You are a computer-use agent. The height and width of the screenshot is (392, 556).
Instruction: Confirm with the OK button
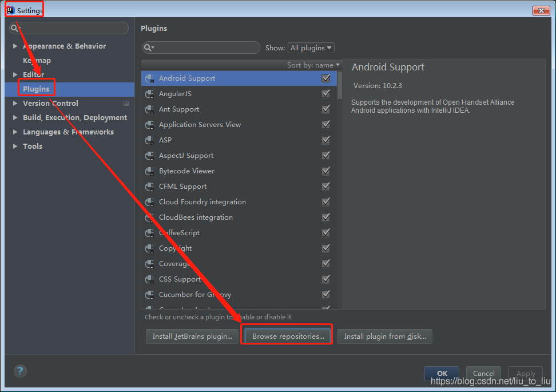coord(442,373)
